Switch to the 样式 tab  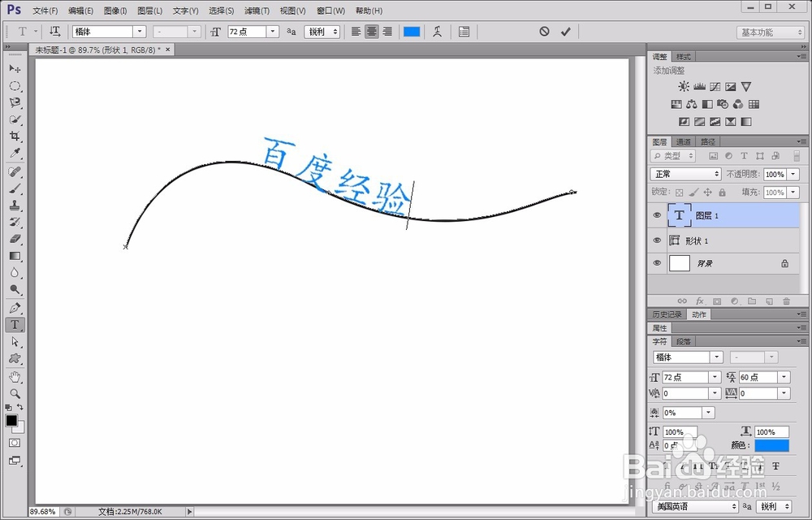pyautogui.click(x=684, y=57)
